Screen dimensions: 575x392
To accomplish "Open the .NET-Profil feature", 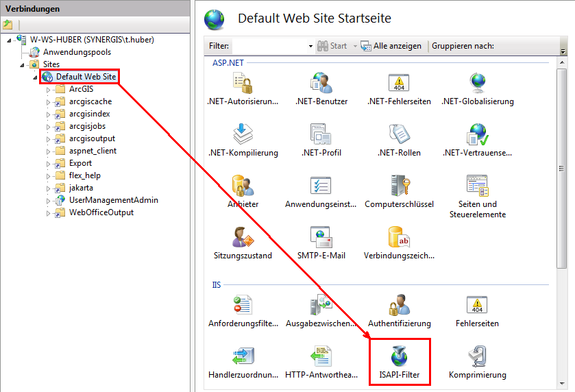I will coord(321,140).
